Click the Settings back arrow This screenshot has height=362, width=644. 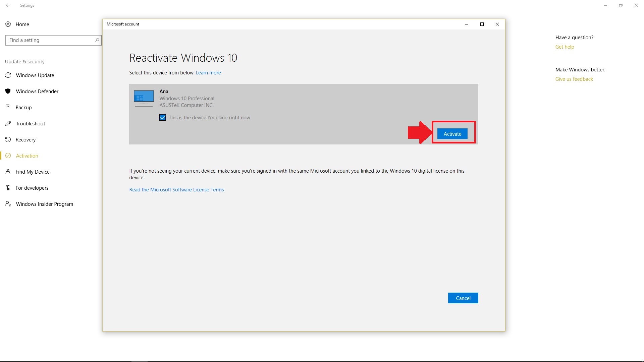[8, 5]
